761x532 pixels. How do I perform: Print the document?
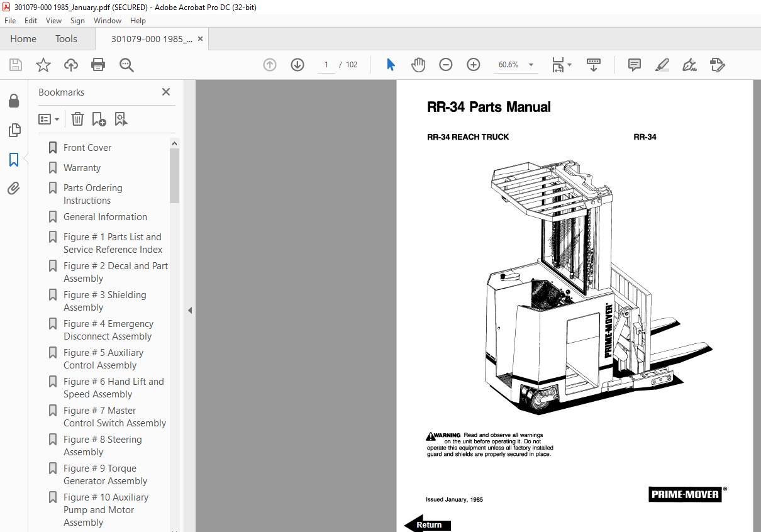[x=98, y=65]
